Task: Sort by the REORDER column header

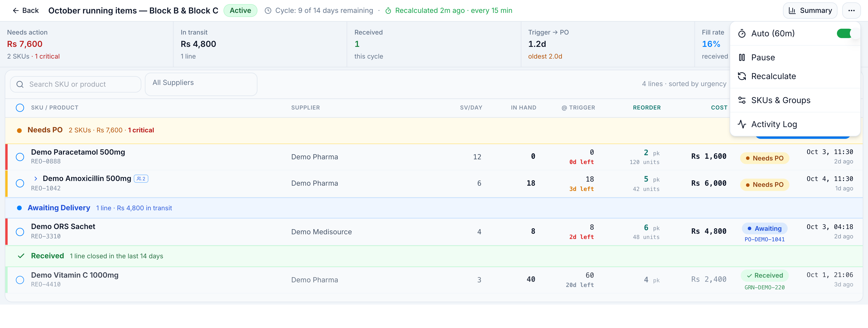Action: click(x=647, y=108)
